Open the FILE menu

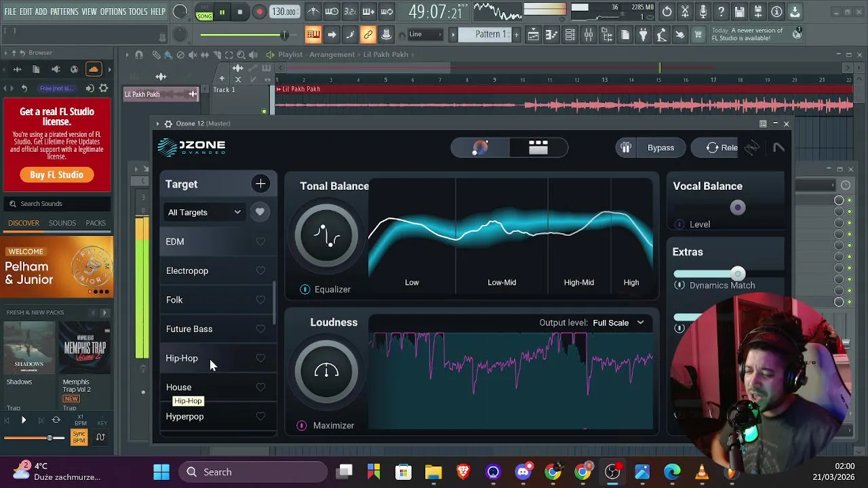[10, 12]
